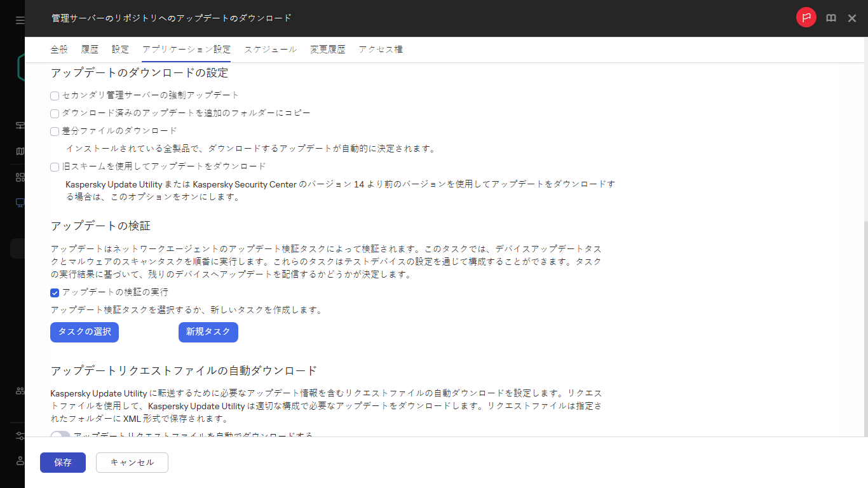The height and width of the screenshot is (488, 868).
Task: Click the タスクの選択 button
Action: click(84, 332)
